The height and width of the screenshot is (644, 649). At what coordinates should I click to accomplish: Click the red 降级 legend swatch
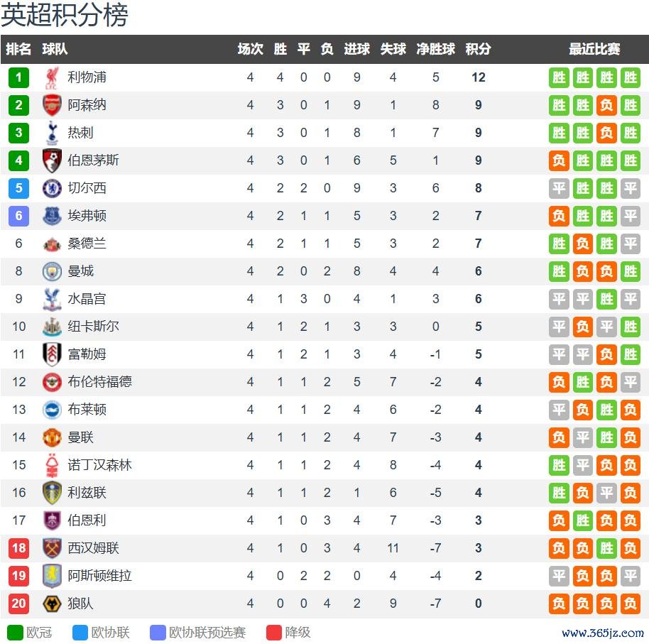click(273, 632)
